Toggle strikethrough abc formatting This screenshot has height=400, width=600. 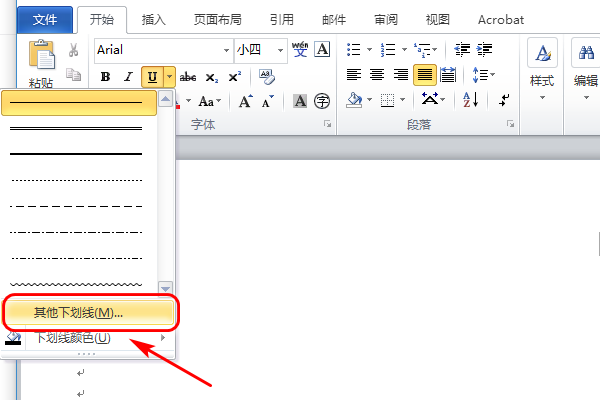click(x=188, y=77)
